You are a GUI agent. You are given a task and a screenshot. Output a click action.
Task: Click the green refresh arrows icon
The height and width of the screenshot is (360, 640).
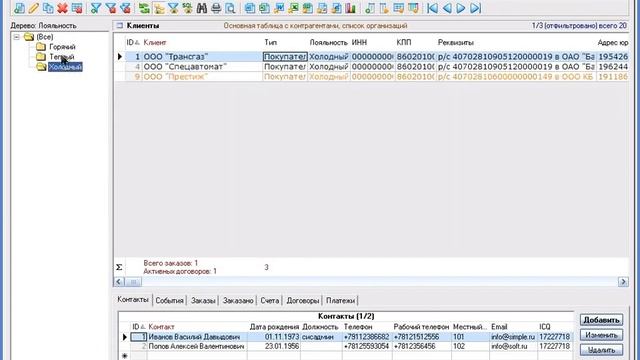144,7
